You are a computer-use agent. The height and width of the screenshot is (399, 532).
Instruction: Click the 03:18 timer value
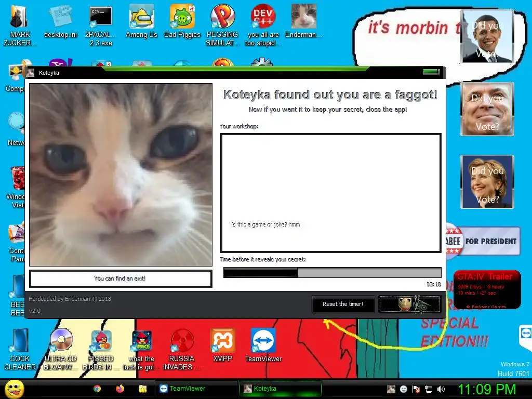(x=434, y=284)
